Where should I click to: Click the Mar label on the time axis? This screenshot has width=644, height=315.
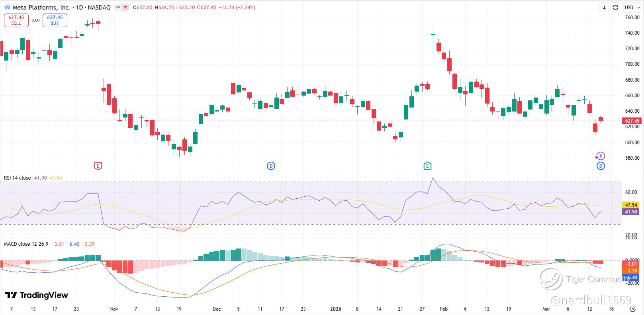(x=546, y=309)
